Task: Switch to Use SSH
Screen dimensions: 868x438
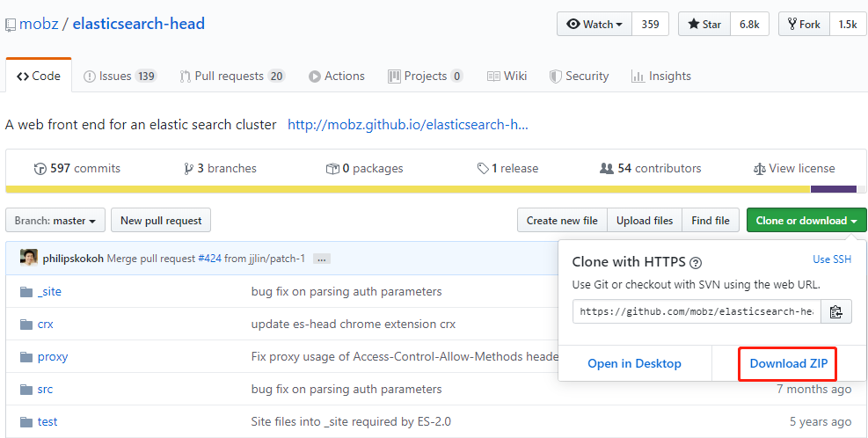Action: pyautogui.click(x=831, y=259)
